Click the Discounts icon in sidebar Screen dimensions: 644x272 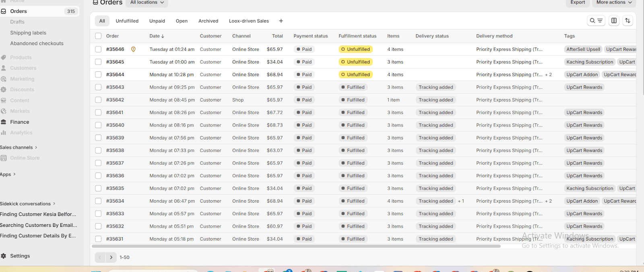coord(3,89)
